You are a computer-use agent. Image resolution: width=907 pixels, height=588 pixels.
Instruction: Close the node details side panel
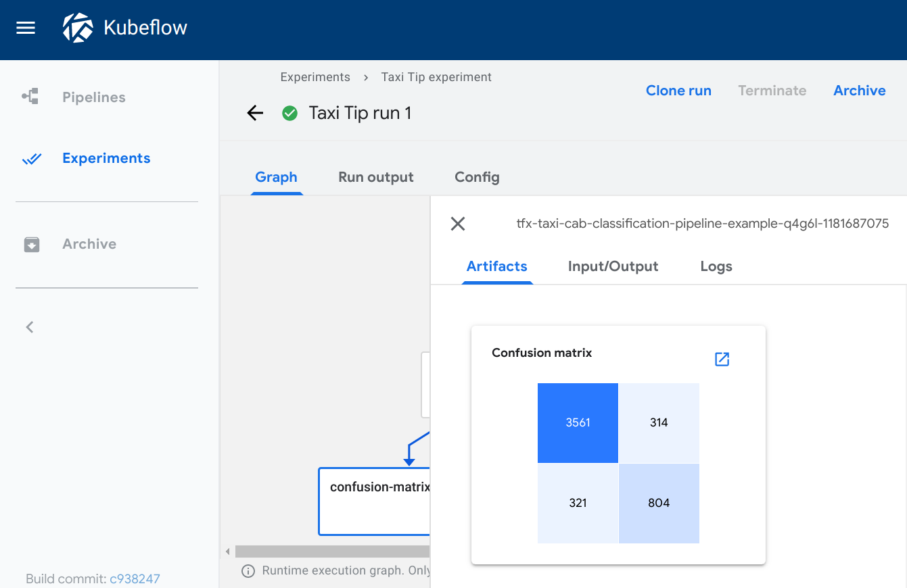(x=458, y=224)
